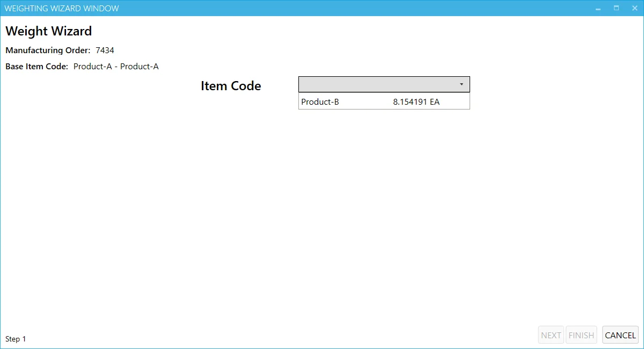Click the Weight Wizard heading
The width and height of the screenshot is (644, 349).
tap(49, 31)
